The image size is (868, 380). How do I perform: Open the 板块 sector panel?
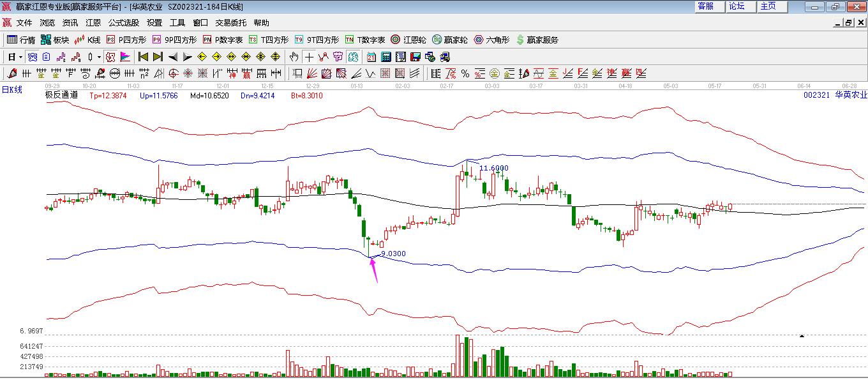point(55,40)
